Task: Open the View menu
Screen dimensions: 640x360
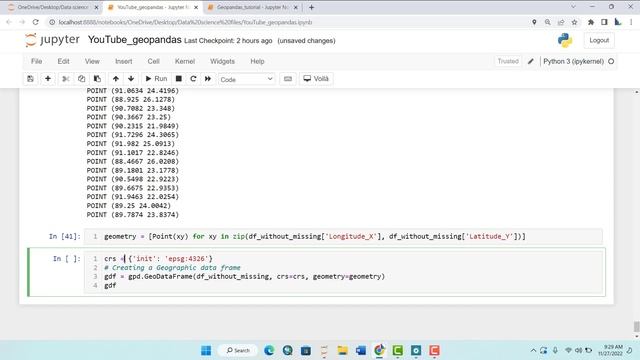Action: (92, 61)
